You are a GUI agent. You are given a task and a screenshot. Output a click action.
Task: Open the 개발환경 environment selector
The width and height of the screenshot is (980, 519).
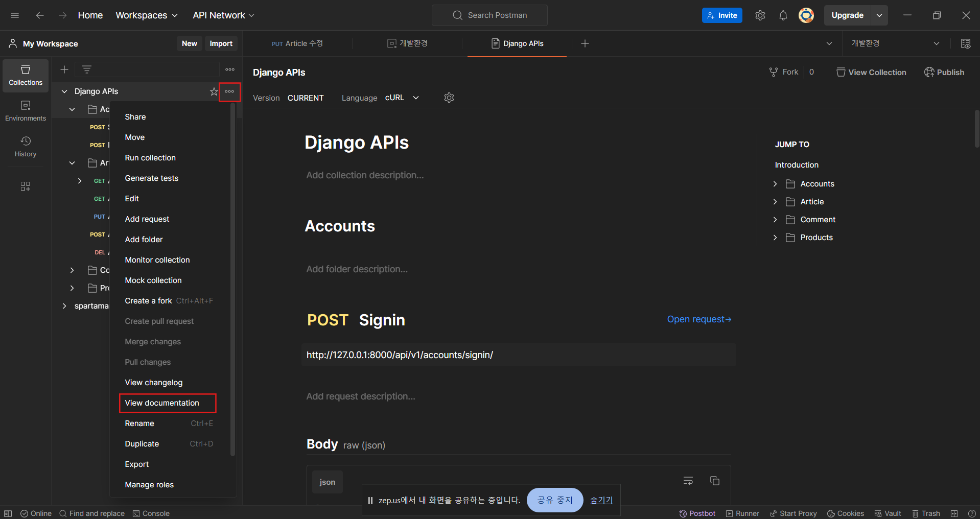coord(895,43)
